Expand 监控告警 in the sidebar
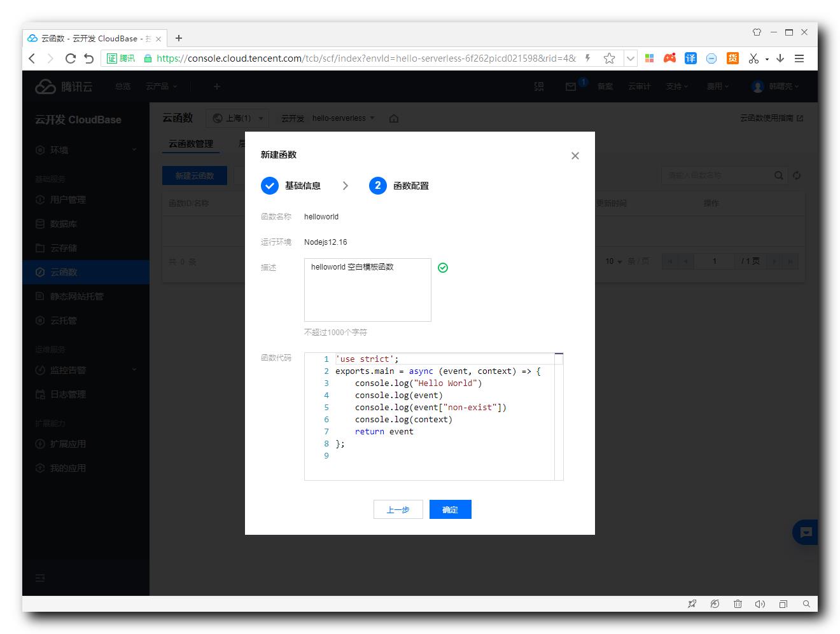 86,370
